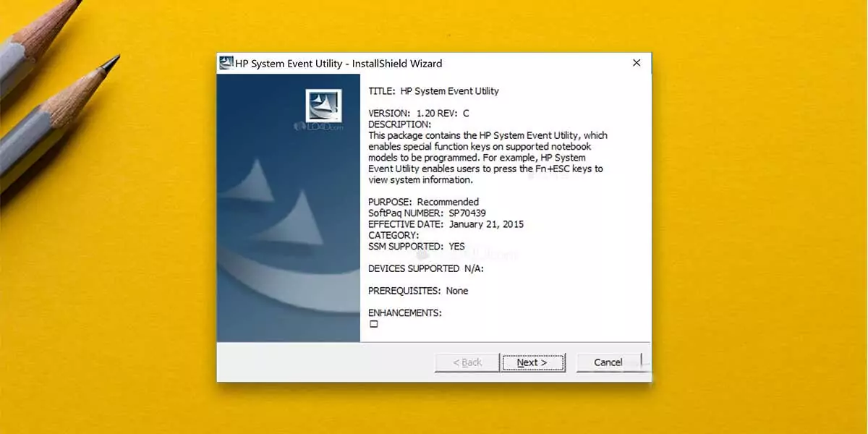
Task: Click the small square glyph under ENHANCEMENTS
Action: [374, 324]
